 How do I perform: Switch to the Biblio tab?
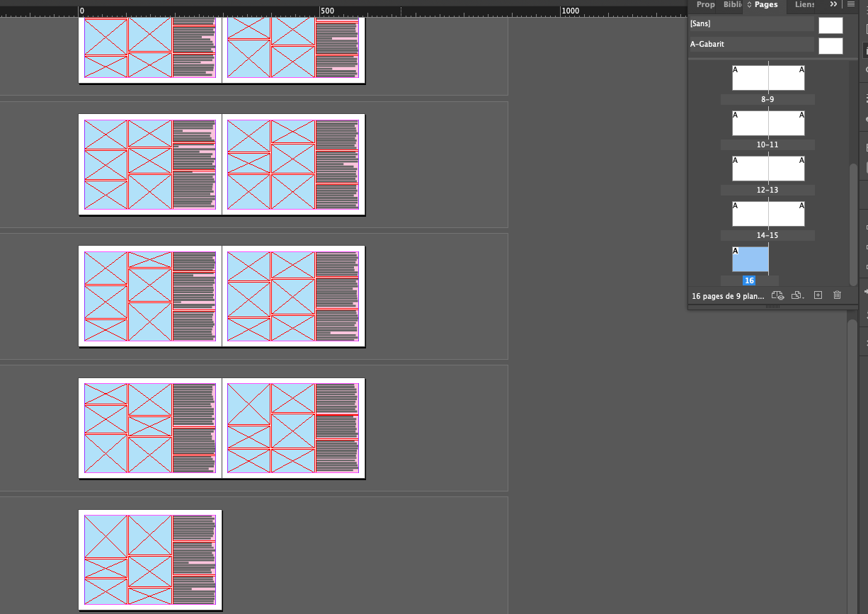tap(732, 5)
